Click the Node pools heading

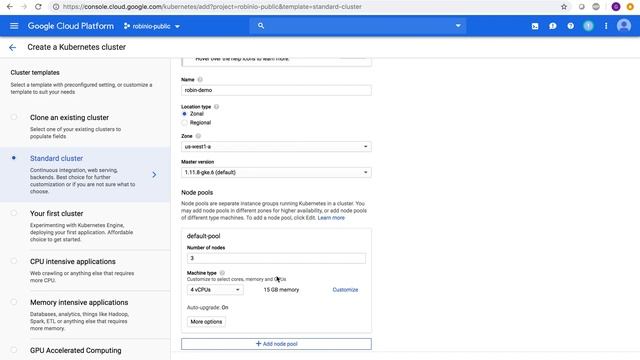pyautogui.click(x=197, y=193)
